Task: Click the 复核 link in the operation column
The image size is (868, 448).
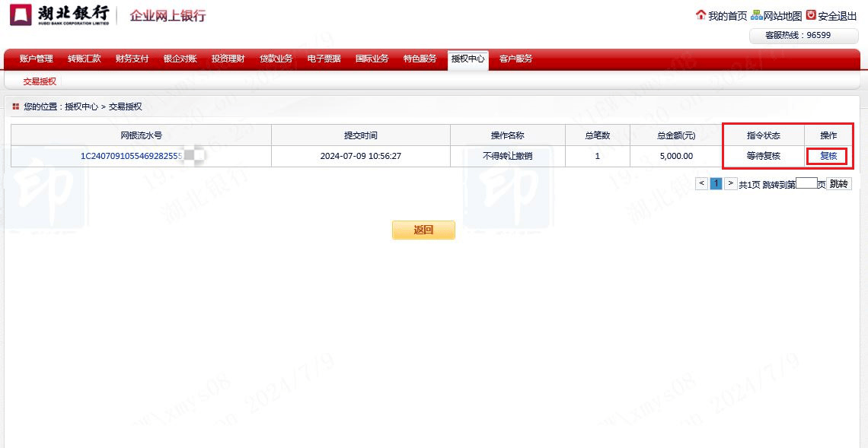Action: [828, 156]
